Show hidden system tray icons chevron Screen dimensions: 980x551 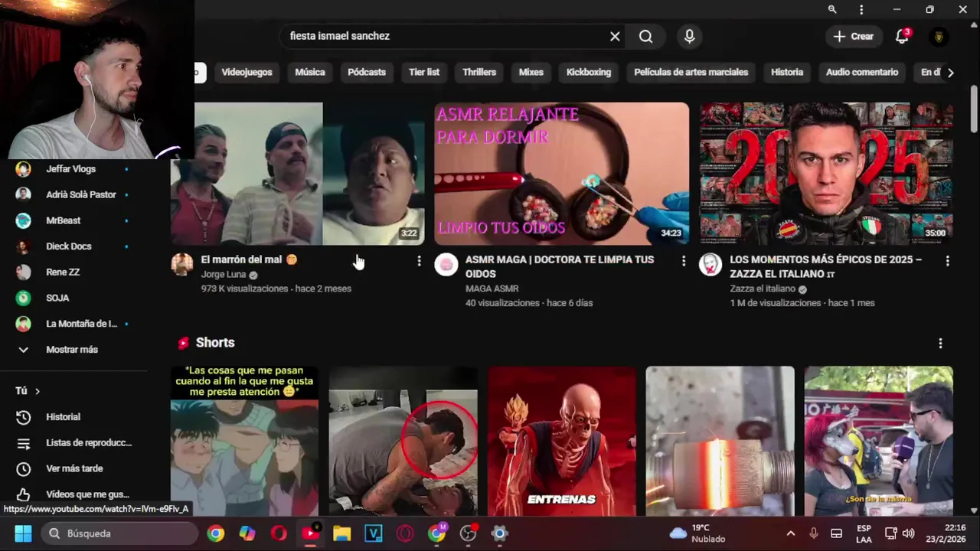tap(791, 533)
